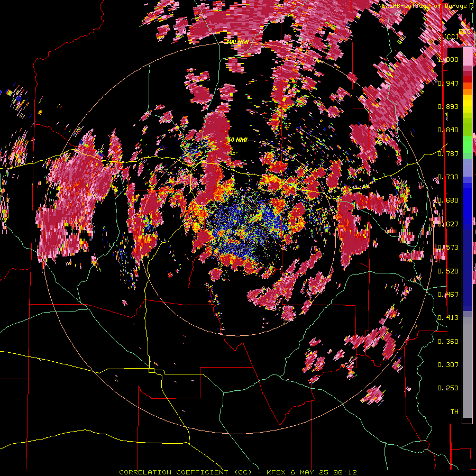Screen dimensions: 476x476
Task: Pick the dark navy band of color bar
Action: 467,267
